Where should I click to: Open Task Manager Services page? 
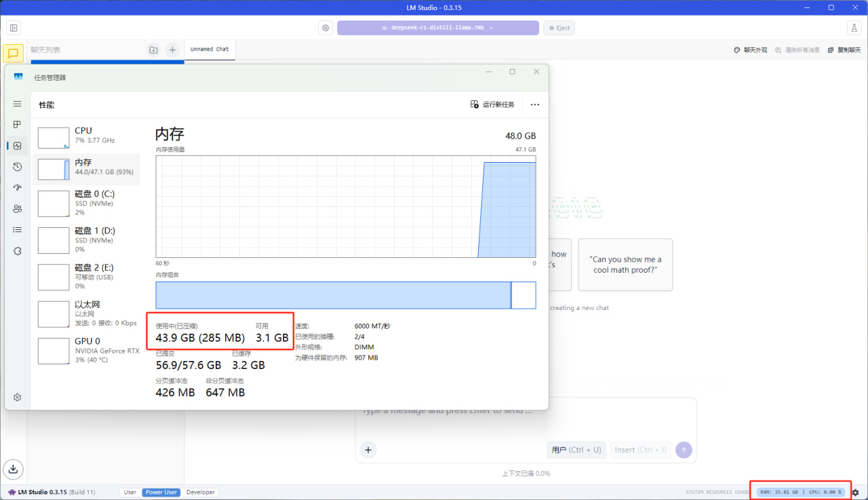[x=18, y=251]
